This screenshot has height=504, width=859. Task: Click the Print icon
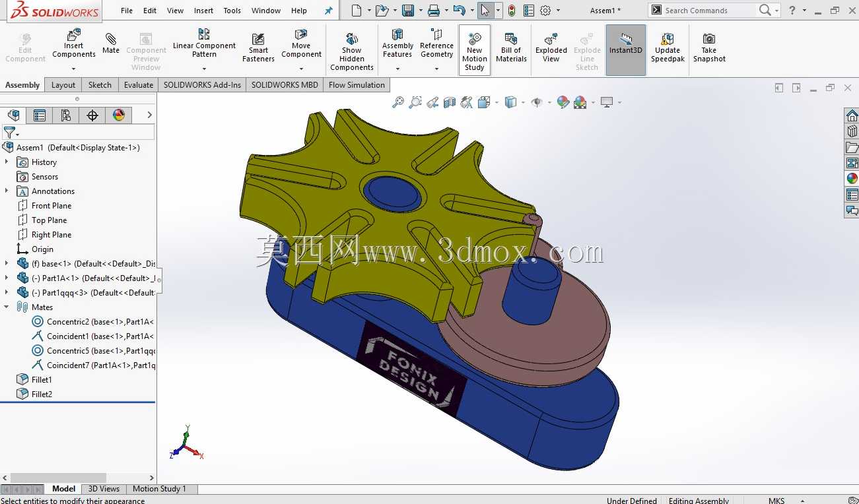pos(434,11)
